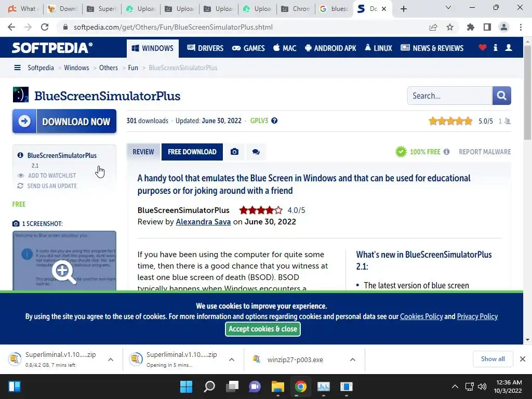
Task: Click Show all downloads button
Action: click(x=493, y=359)
